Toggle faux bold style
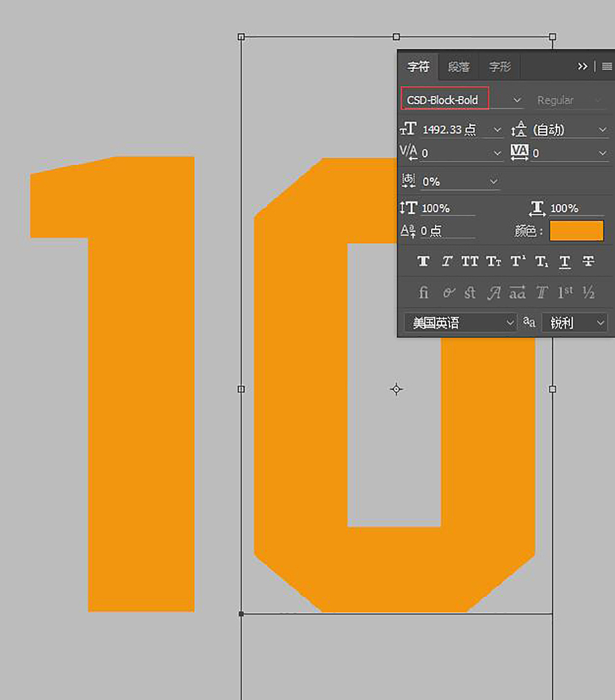The width and height of the screenshot is (615, 700). [x=423, y=261]
